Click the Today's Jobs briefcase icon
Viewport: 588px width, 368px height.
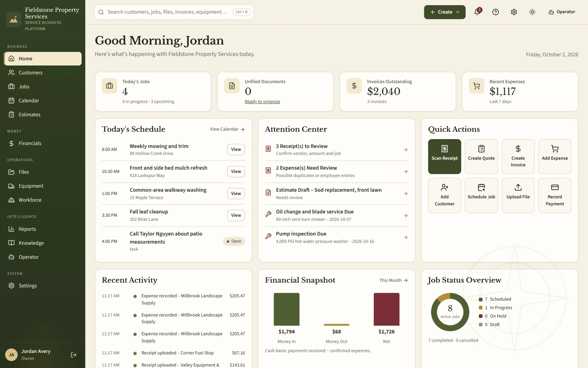(x=109, y=86)
